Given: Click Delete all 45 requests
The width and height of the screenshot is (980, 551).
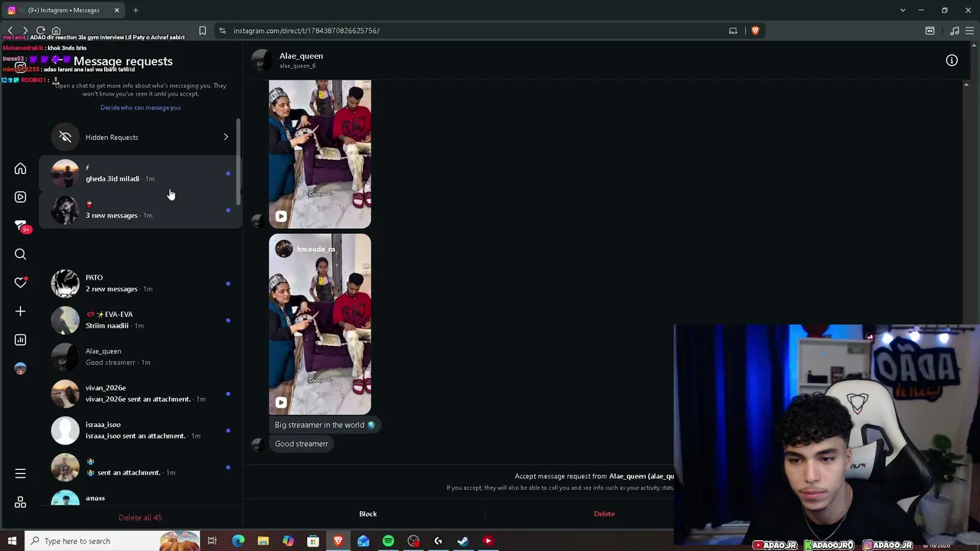Looking at the screenshot, I should click(x=140, y=517).
